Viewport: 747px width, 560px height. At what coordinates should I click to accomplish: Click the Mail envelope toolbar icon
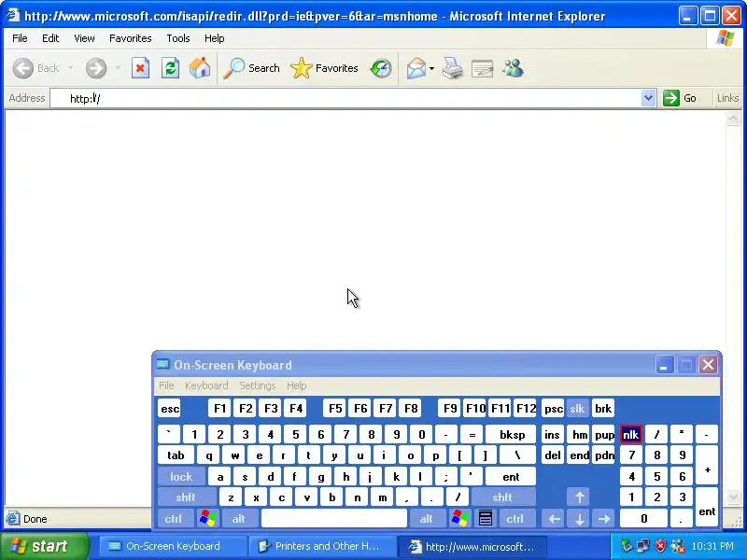pos(416,68)
